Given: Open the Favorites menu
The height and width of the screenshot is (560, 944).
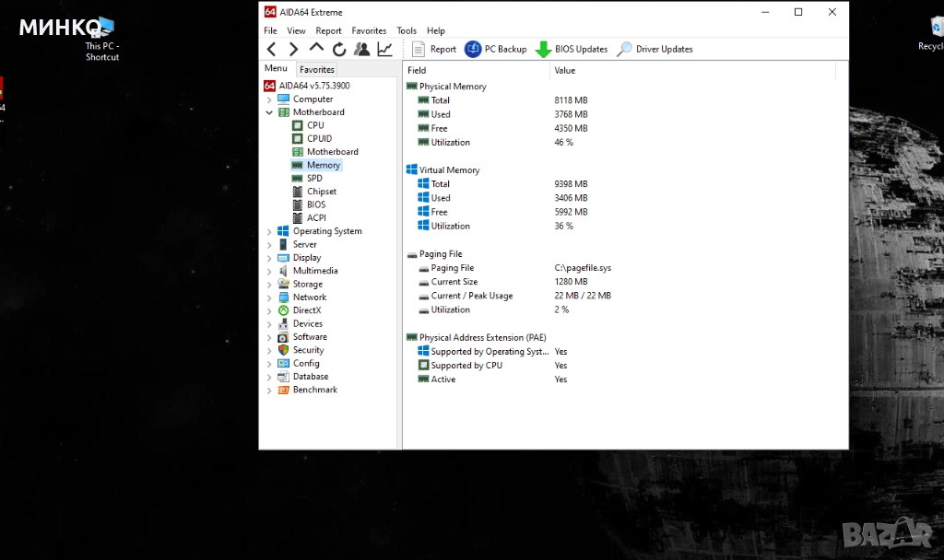Looking at the screenshot, I should (x=369, y=30).
